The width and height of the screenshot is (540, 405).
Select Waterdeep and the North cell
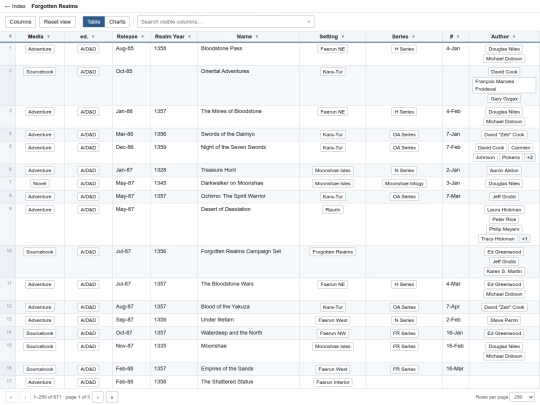pyautogui.click(x=248, y=333)
